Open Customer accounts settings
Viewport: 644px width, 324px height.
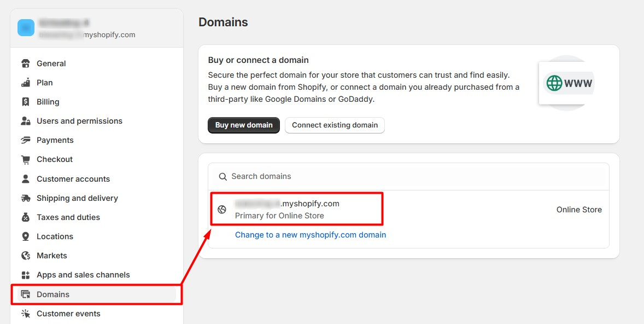(73, 179)
